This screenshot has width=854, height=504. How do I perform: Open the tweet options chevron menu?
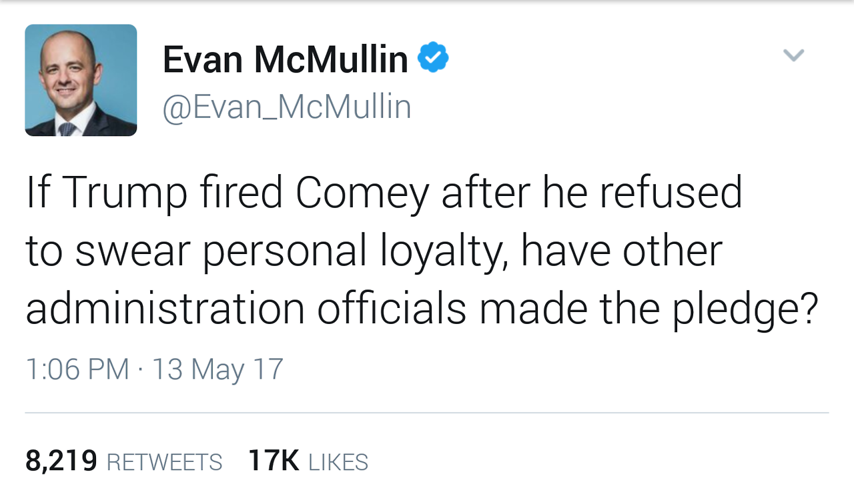tap(793, 55)
